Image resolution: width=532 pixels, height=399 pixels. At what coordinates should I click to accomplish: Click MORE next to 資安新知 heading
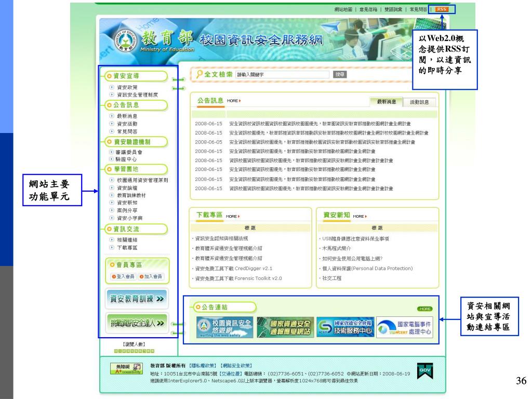pyautogui.click(x=360, y=217)
